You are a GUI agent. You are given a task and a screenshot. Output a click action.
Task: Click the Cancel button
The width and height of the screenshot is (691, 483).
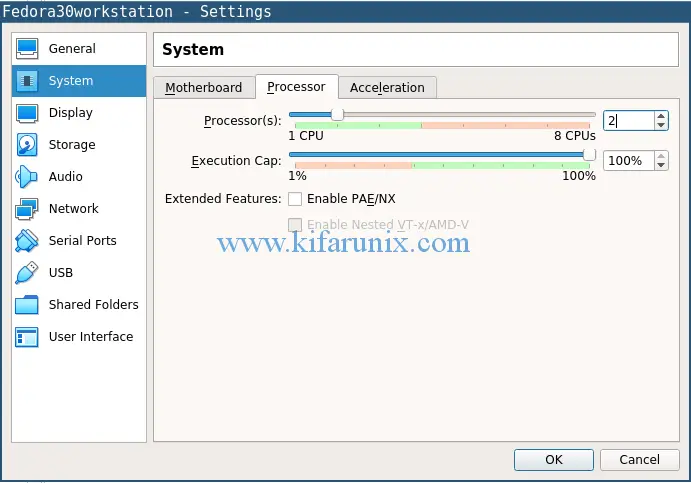639,460
